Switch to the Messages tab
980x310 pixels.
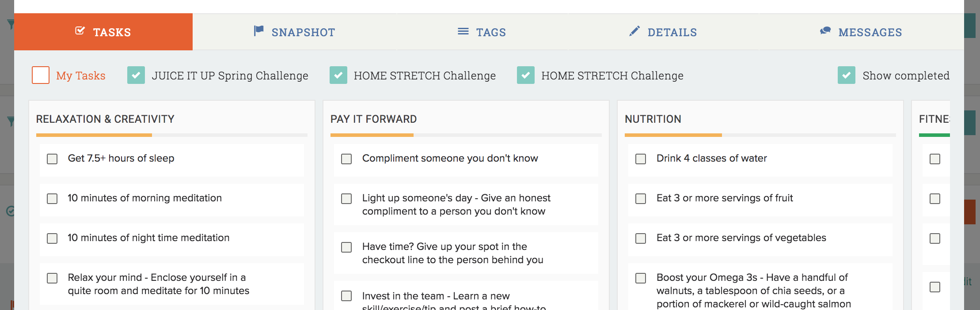coord(870,32)
